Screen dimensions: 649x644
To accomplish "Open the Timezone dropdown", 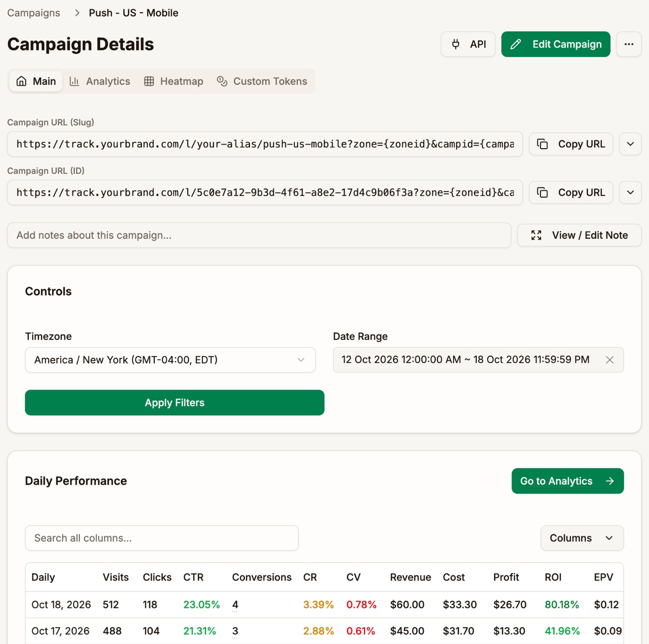I will click(170, 360).
